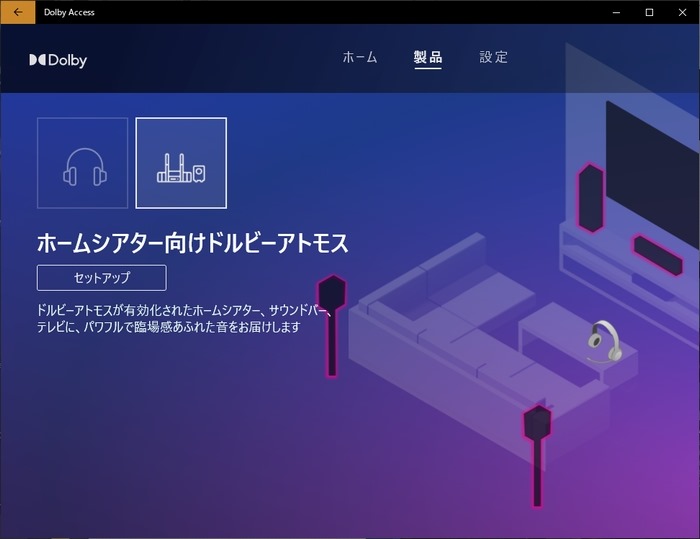Go back using the orange arrow button
The image size is (700, 539).
point(18,12)
